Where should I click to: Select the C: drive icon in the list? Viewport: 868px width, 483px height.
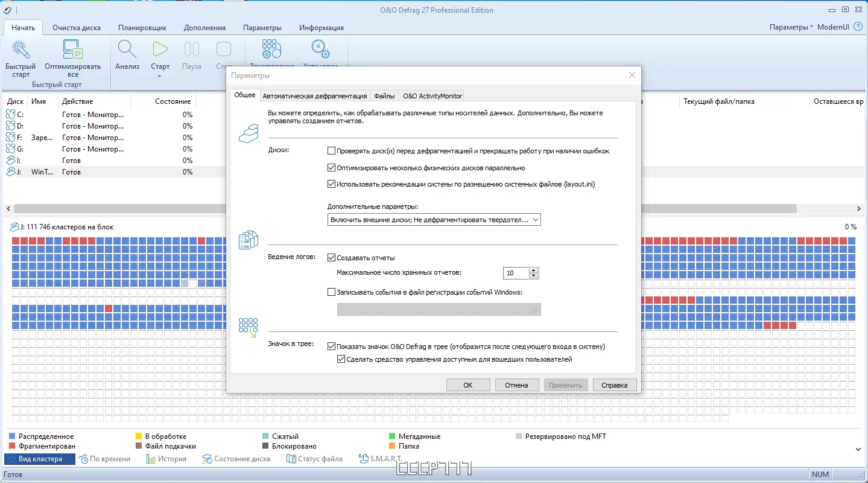tap(11, 115)
